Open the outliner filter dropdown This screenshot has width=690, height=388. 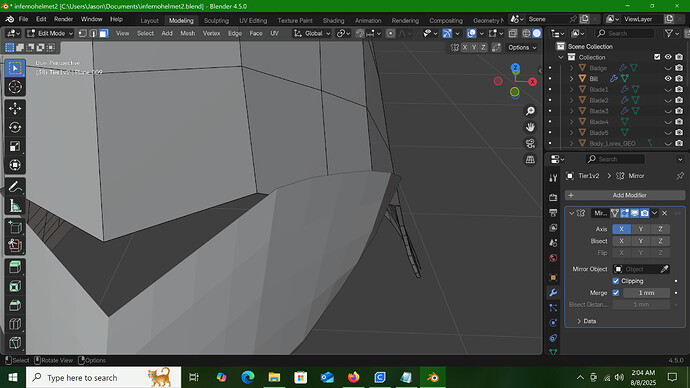coord(672,33)
